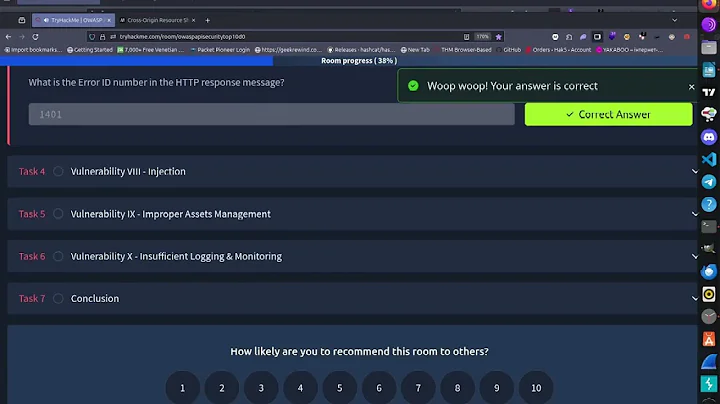
Task: Open Files manager from the dock
Action: point(709,47)
